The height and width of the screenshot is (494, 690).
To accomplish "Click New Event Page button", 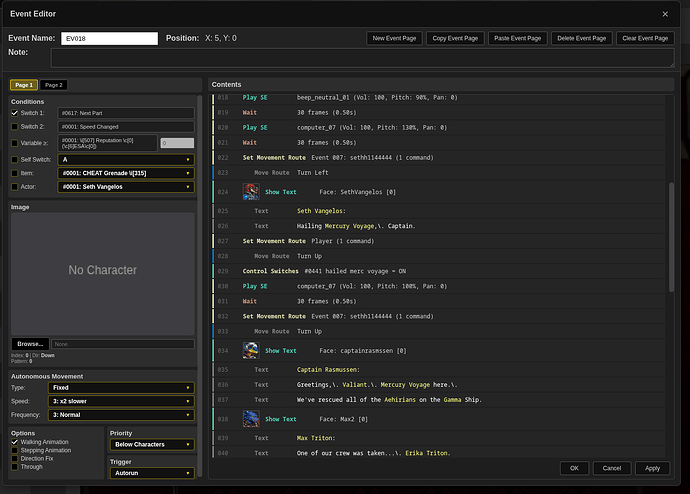I will click(x=394, y=38).
